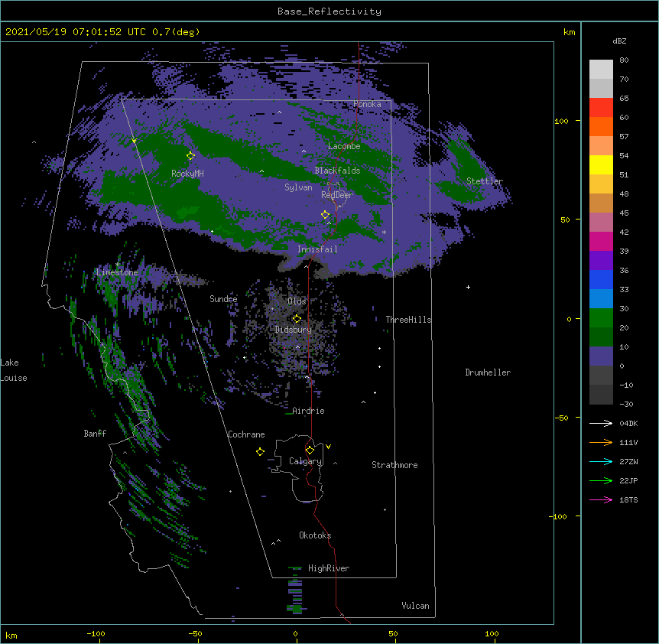Click the Banff town label
659x644 pixels.
tap(95, 434)
